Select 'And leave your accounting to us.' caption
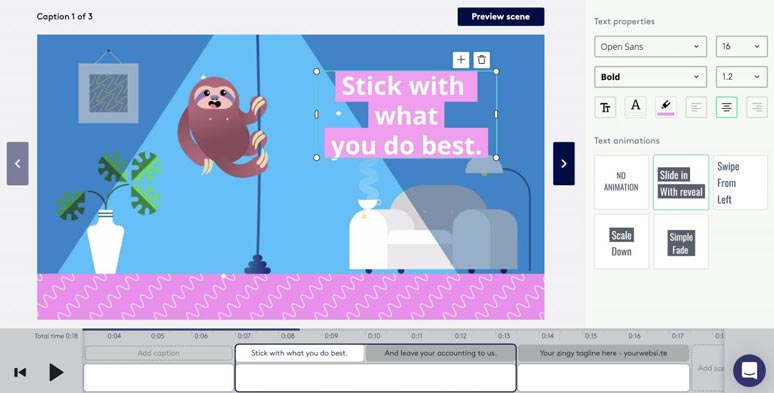Screen dimensions: 774x393 coord(440,353)
